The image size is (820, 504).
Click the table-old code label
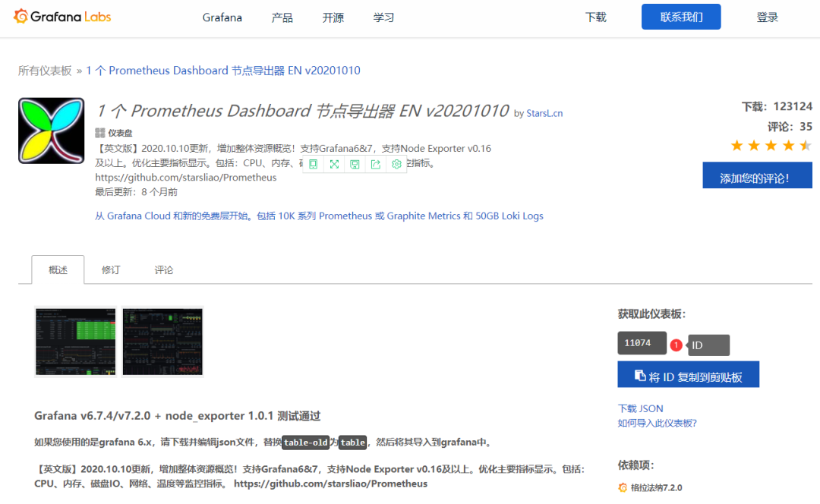pos(305,443)
